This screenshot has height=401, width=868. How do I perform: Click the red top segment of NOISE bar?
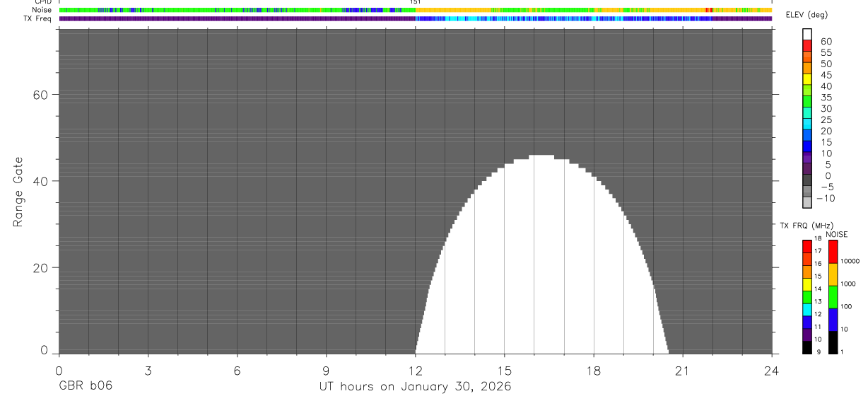[x=833, y=252]
